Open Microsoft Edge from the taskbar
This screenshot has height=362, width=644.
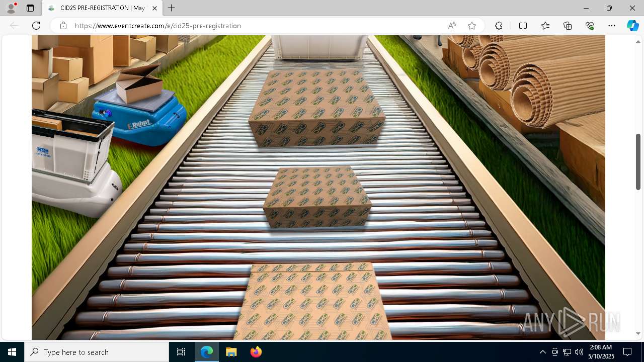point(207,352)
